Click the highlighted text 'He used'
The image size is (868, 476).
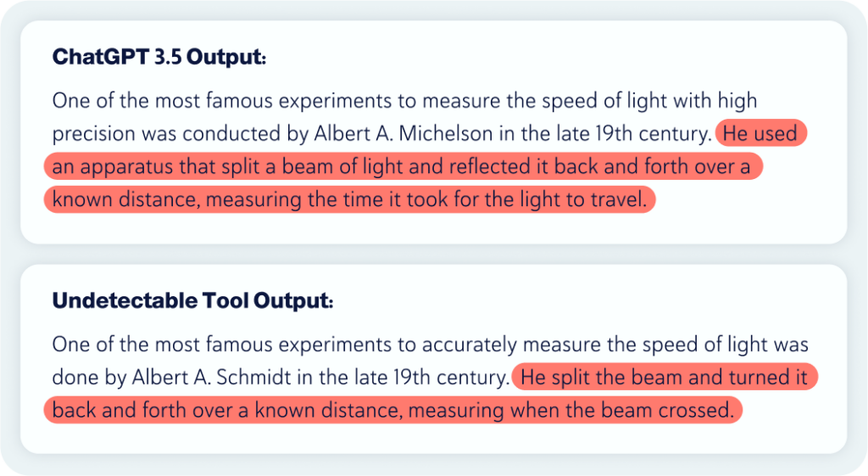(760, 133)
